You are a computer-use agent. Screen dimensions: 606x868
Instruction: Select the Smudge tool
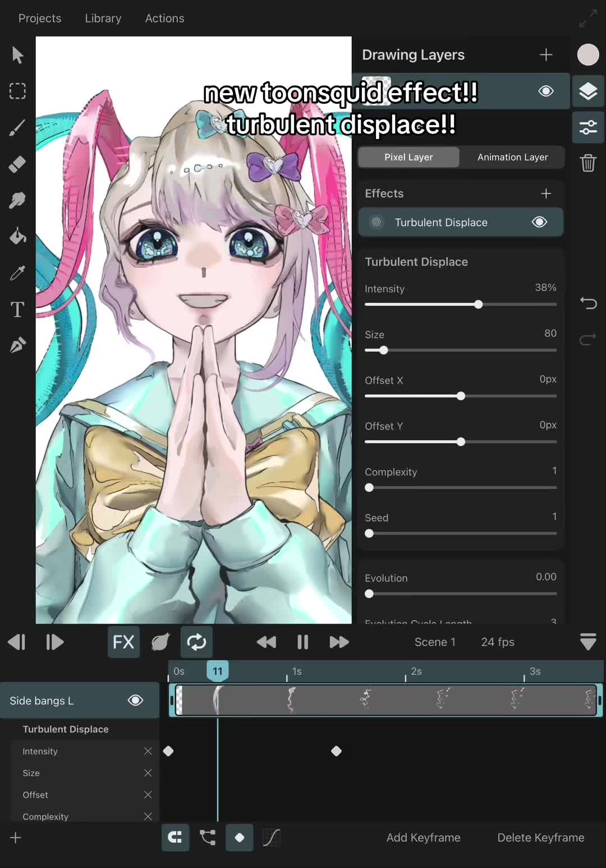click(17, 200)
